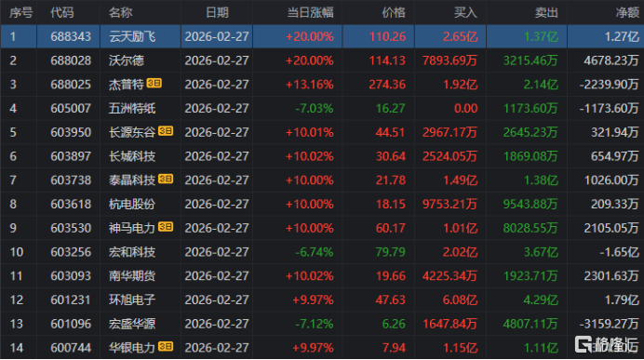Click the 代码 column header
Viewport: 644px width, 360px height.
click(x=62, y=13)
